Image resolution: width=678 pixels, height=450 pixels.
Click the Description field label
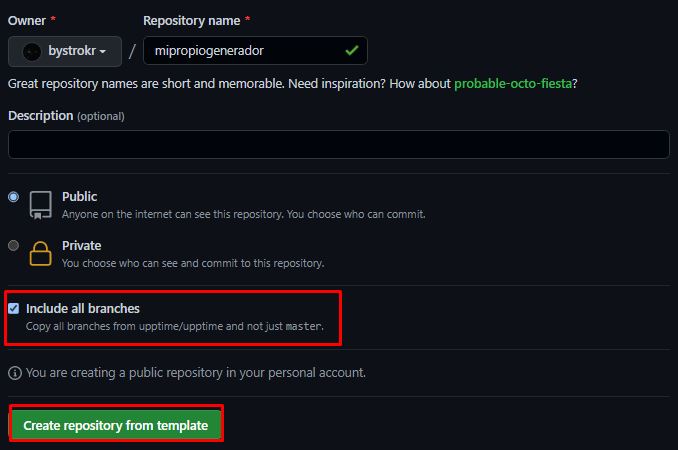coord(41,116)
